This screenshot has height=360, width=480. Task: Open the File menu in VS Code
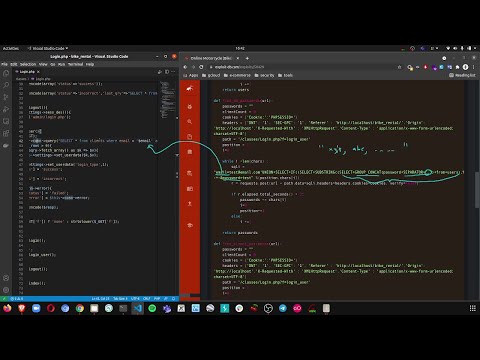[4, 64]
